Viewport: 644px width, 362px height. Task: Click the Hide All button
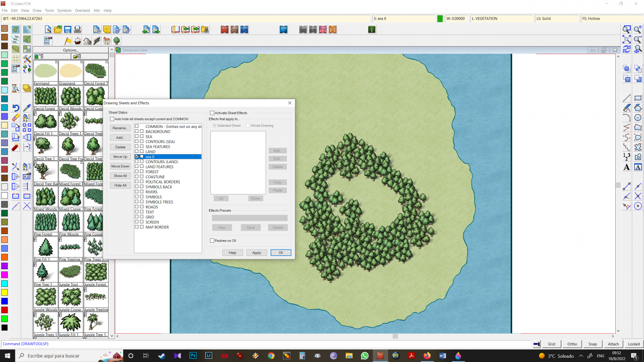(x=120, y=186)
